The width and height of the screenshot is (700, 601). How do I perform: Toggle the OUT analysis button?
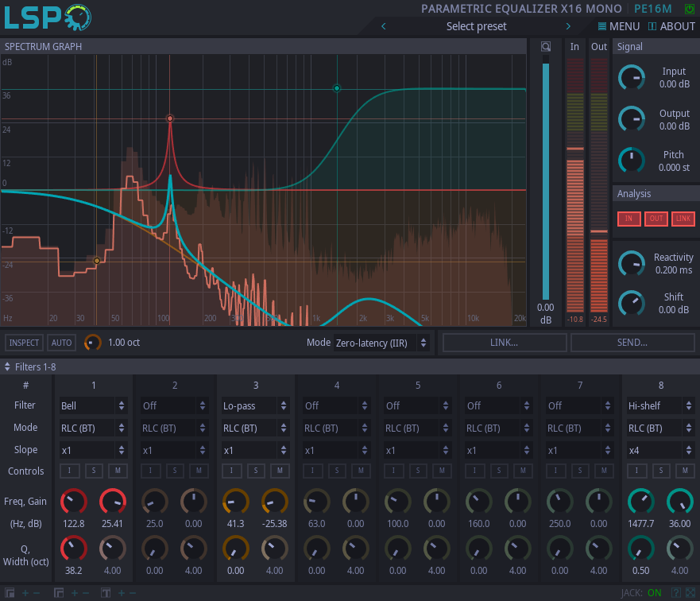pyautogui.click(x=656, y=219)
